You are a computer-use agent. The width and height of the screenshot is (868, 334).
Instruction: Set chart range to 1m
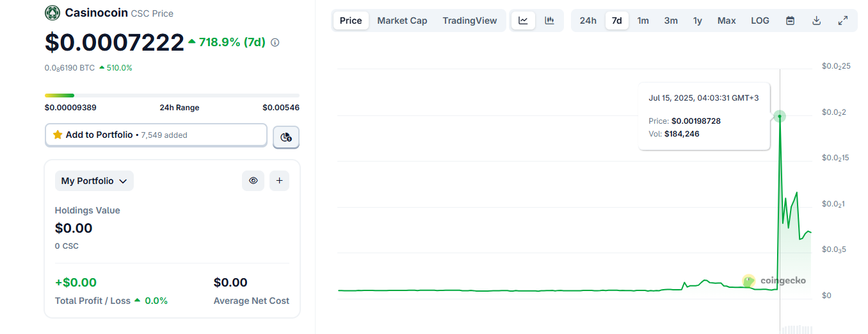click(x=643, y=21)
